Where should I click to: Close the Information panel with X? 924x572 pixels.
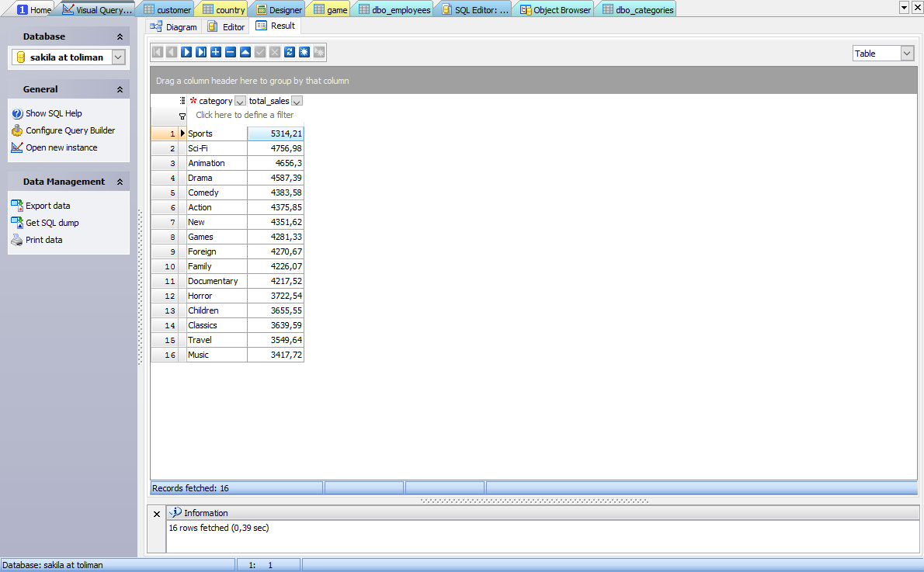tap(157, 514)
